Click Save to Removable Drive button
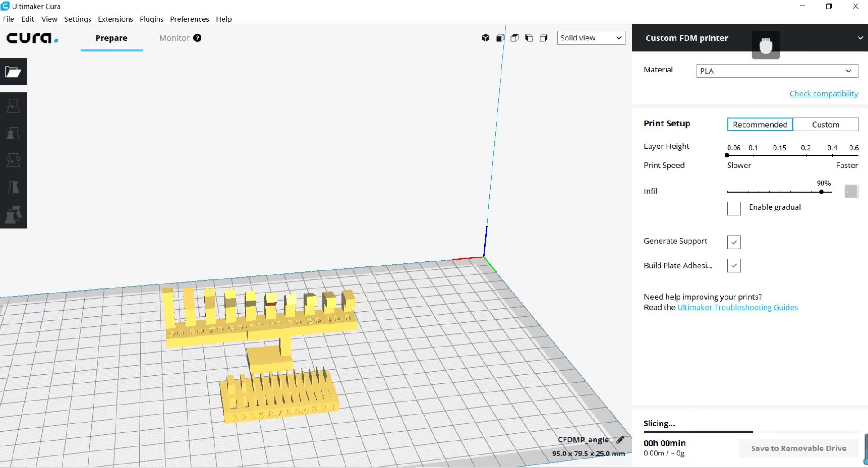Screen dimensions: 868x468 click(x=798, y=448)
